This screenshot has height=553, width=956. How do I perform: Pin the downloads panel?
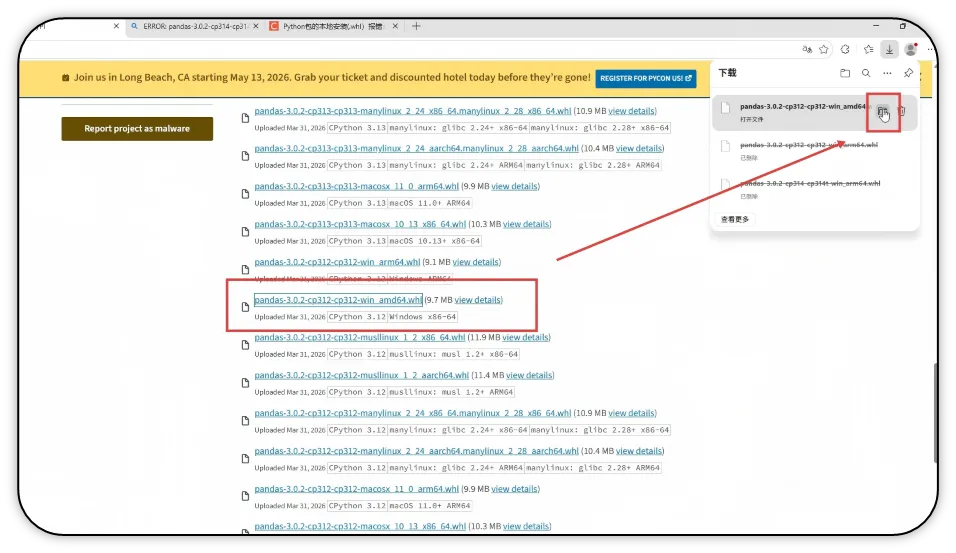(908, 73)
